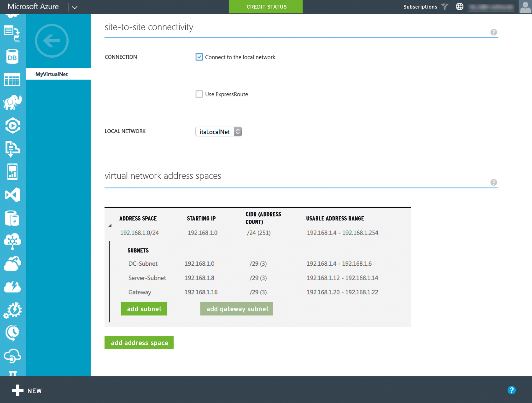This screenshot has width=532, height=403.
Task: Uncheck Connect to the local network
Action: (x=199, y=57)
